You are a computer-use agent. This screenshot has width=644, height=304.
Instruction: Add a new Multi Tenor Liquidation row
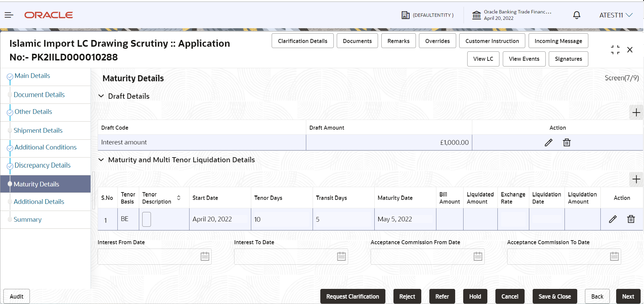(x=636, y=179)
